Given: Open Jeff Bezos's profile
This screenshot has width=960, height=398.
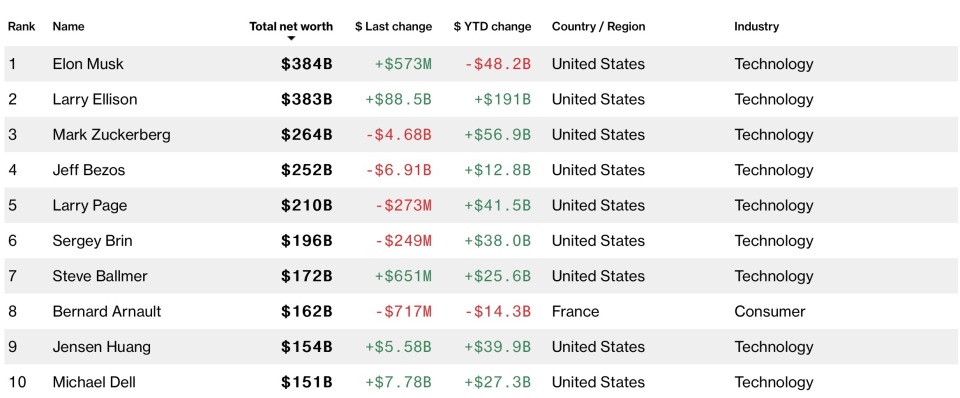Looking at the screenshot, I should pyautogui.click(x=89, y=170).
